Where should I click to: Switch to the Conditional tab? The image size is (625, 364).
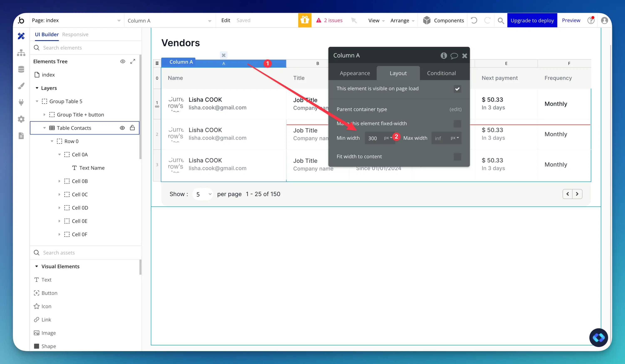(x=441, y=73)
